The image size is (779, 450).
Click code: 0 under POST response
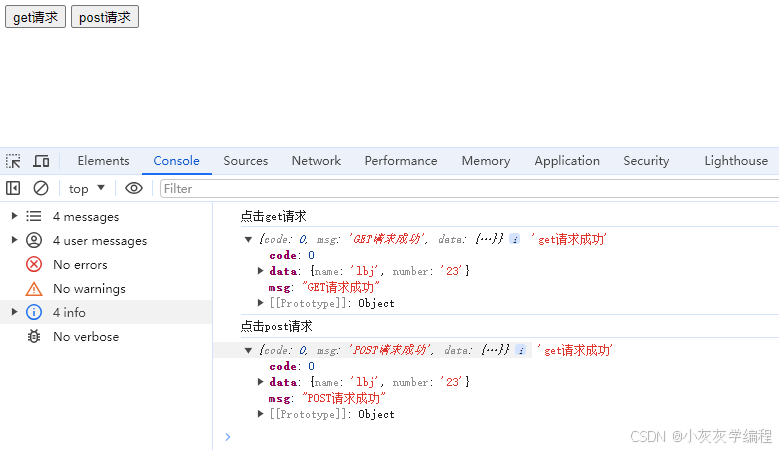(292, 367)
